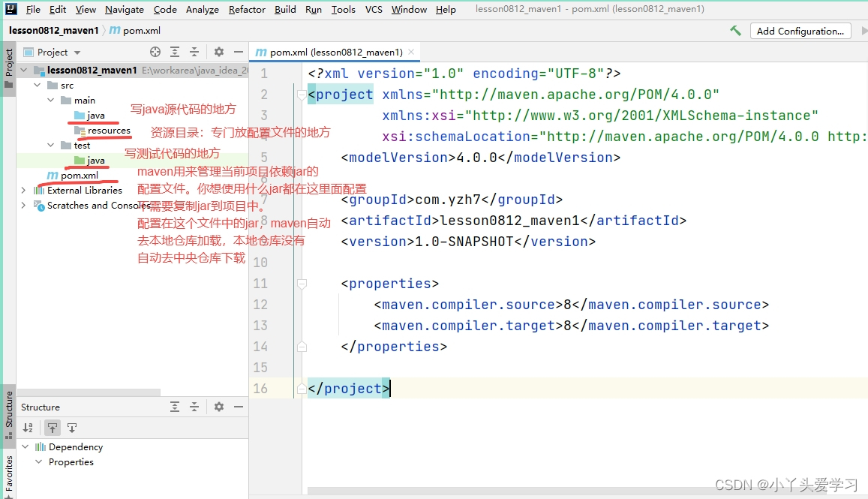Hide the Project tool window
The width and height of the screenshot is (868, 499).
239,52
